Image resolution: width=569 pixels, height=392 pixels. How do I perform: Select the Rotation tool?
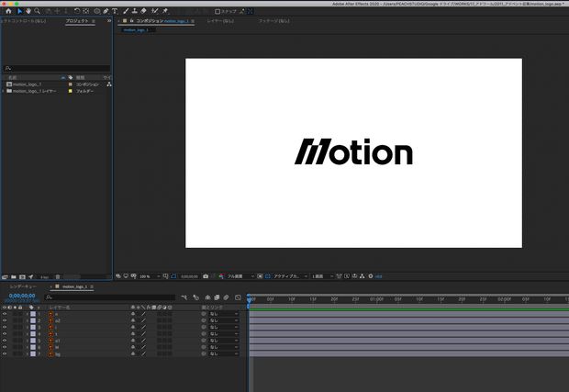coord(77,11)
